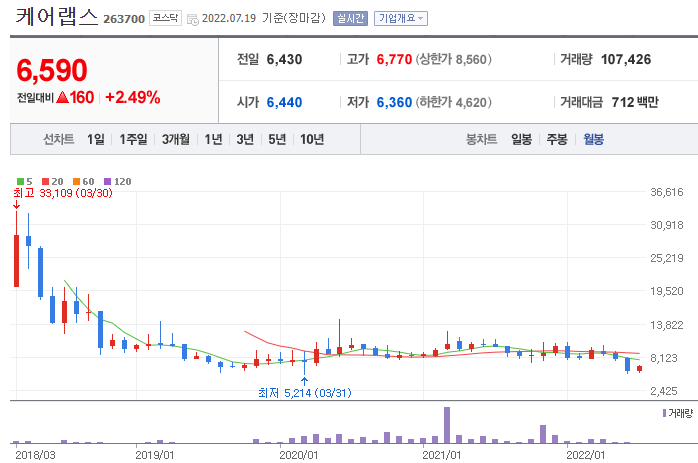Click the 2018/03 x-axis label
Screen dimensions: 698x463
tap(35, 455)
